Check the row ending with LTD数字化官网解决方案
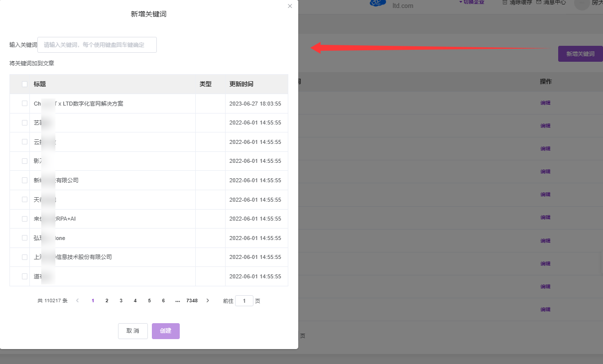Image resolution: width=603 pixels, height=364 pixels. [x=24, y=104]
